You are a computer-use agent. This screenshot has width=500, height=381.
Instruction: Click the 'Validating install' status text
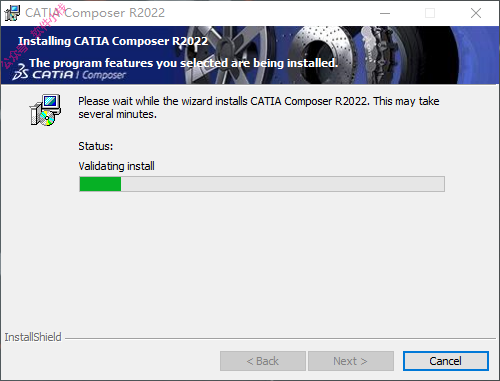116,166
